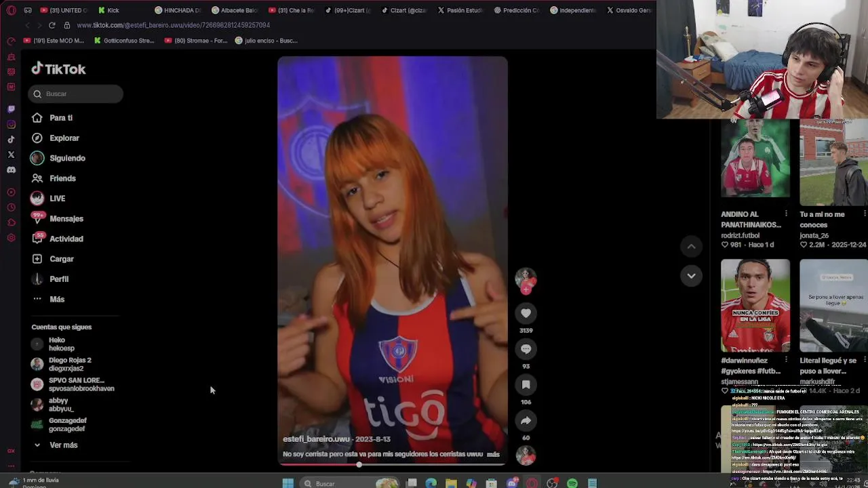Go to next video with down arrow
868x488 pixels.
click(x=691, y=276)
